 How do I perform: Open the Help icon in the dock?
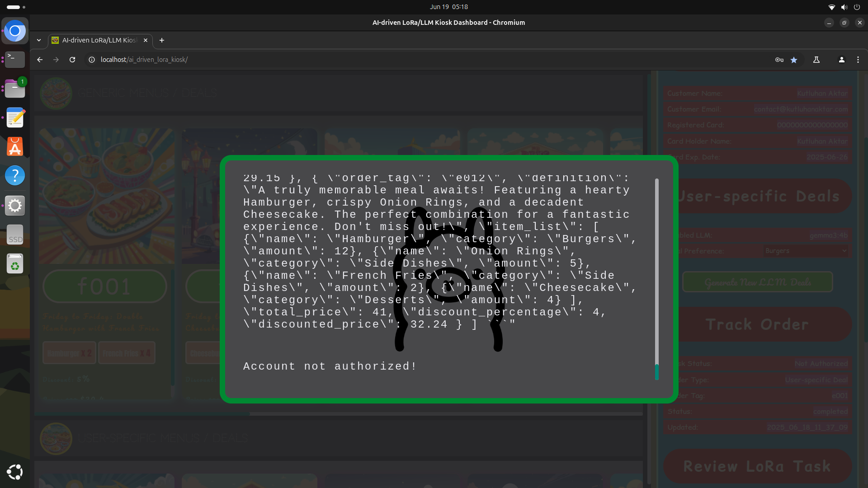click(15, 175)
